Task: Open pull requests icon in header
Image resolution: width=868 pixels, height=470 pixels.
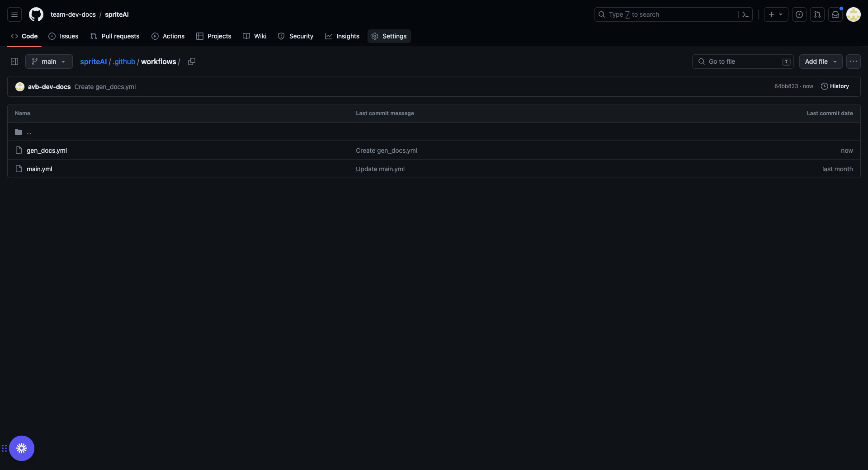Action: (x=817, y=14)
